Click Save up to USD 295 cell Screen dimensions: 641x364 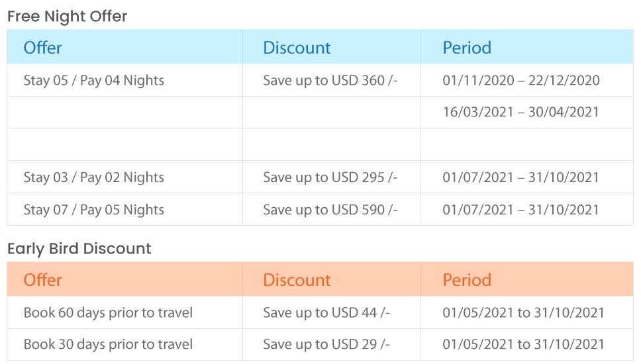coord(330,177)
